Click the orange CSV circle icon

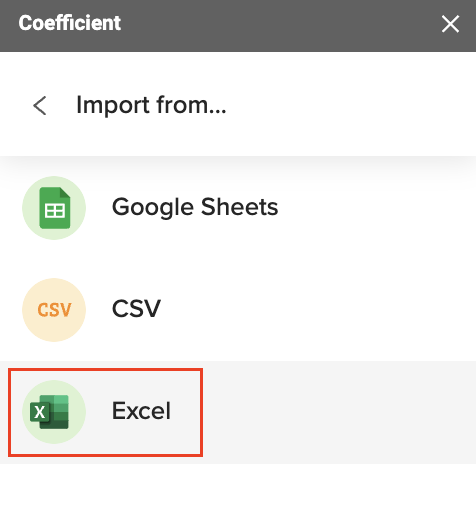(x=54, y=310)
